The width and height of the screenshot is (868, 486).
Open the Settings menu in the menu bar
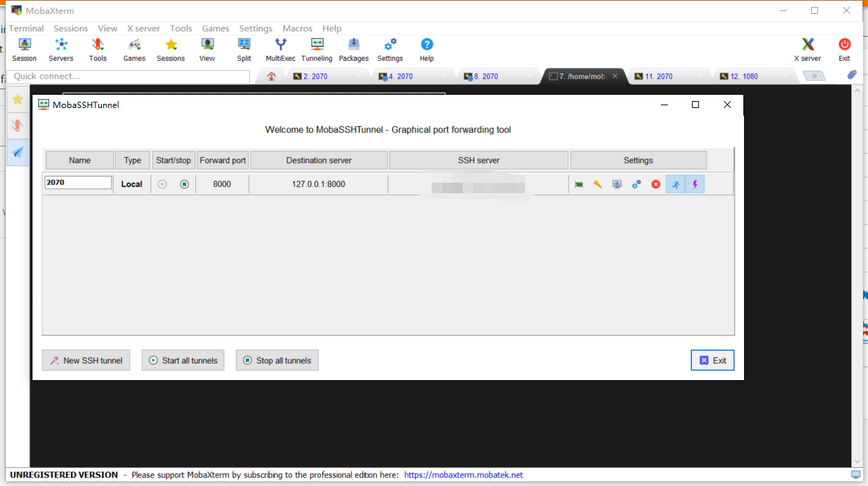tap(256, 28)
